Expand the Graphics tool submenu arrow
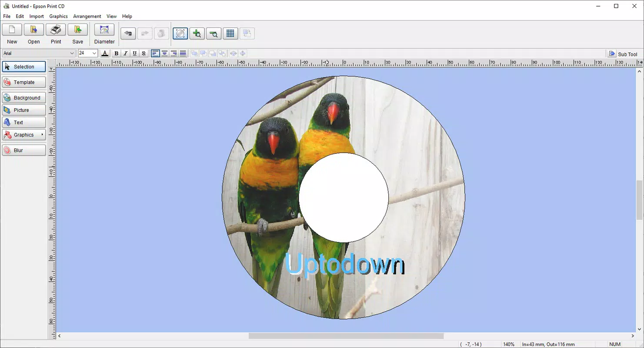Viewport: 644px width, 348px height. pos(42,134)
